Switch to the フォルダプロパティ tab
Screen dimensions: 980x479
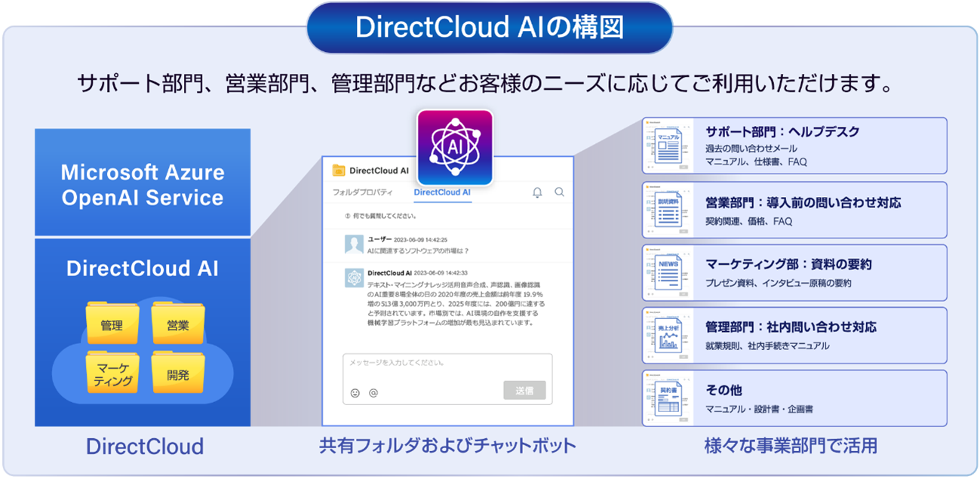click(x=363, y=192)
